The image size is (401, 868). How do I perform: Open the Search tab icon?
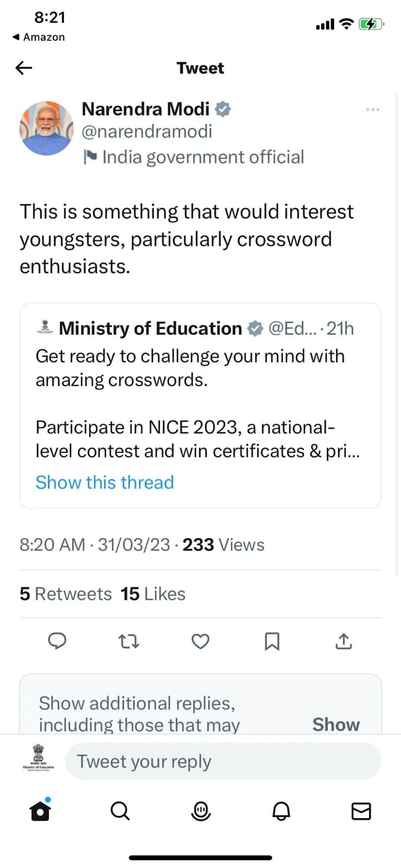click(120, 810)
